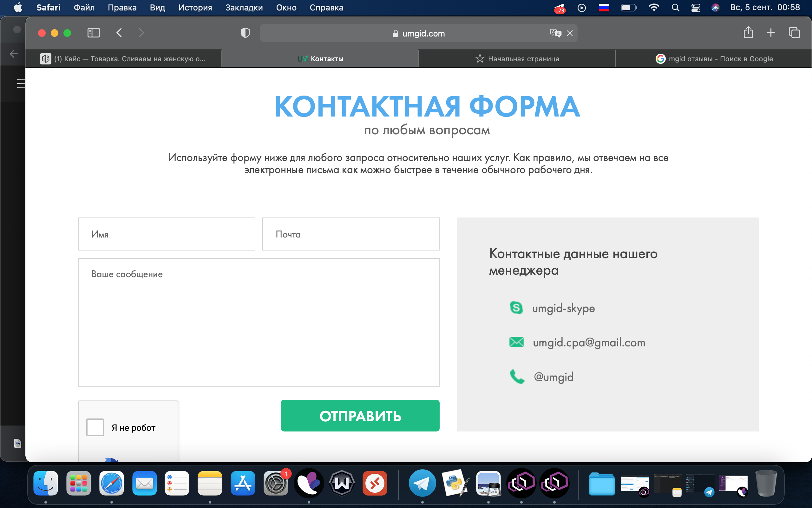Open Safari from the Dock
812x508 pixels.
(x=111, y=483)
